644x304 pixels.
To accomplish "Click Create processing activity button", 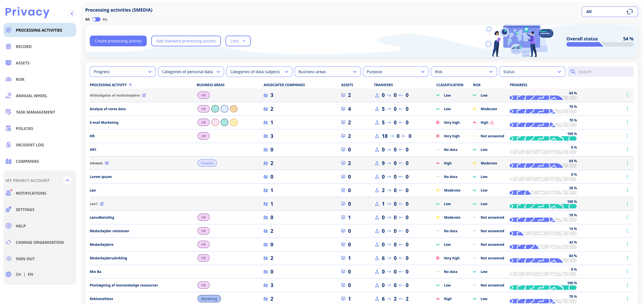I will click(x=118, y=41).
